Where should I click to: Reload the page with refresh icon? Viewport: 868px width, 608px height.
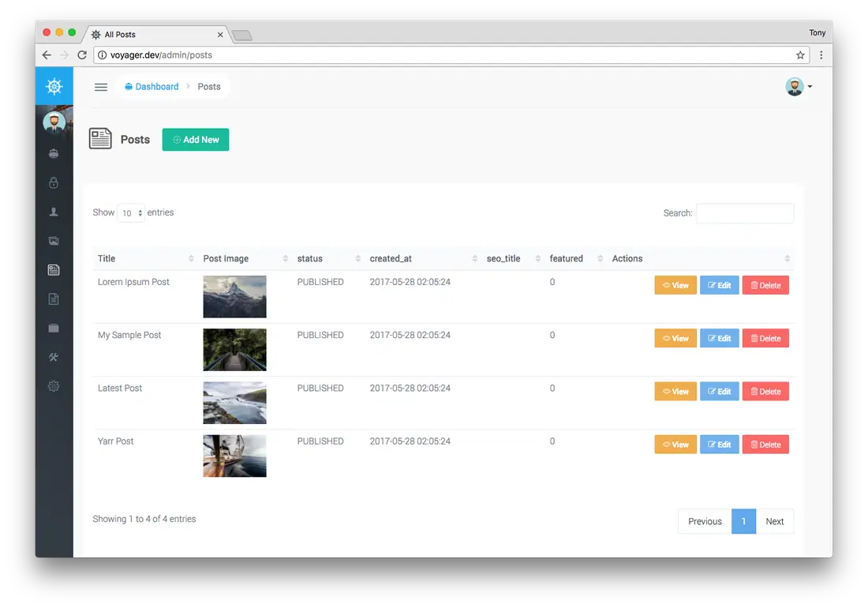(x=82, y=54)
